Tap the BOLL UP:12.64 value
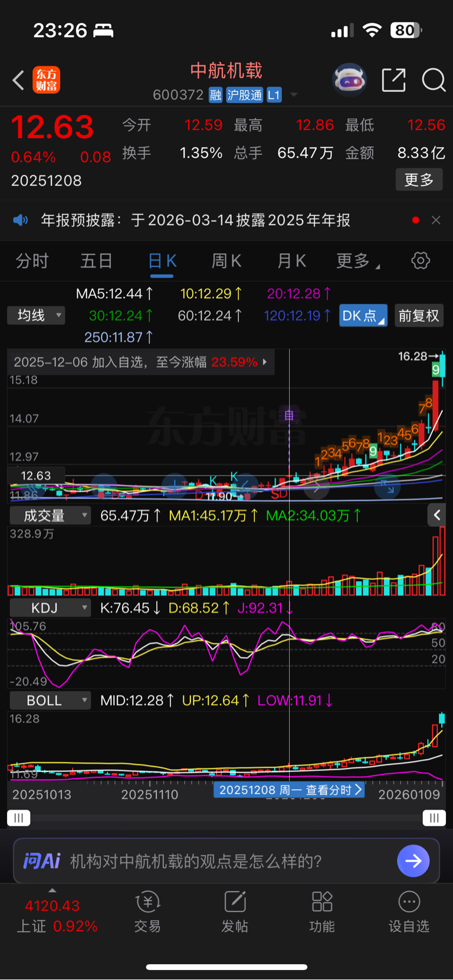This screenshot has width=453, height=980. 215,700
